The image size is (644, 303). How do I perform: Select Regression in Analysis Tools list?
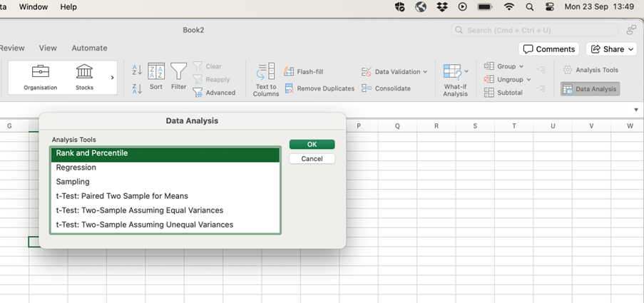pyautogui.click(x=76, y=168)
